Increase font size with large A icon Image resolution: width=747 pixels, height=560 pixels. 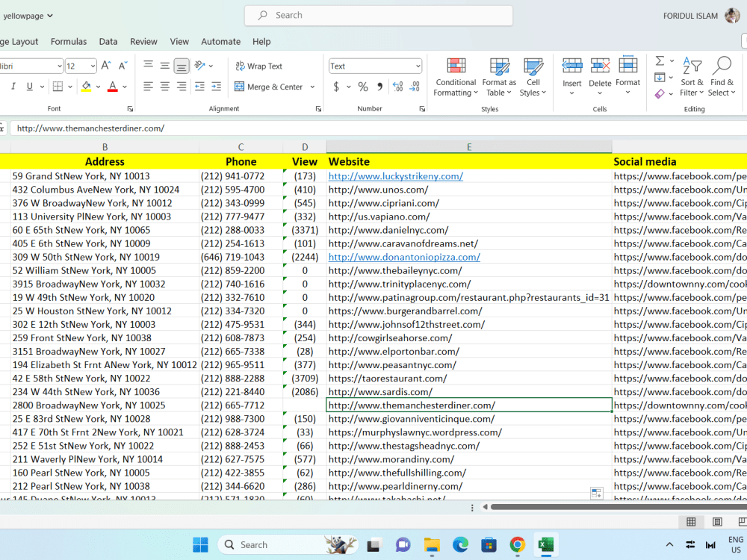[x=106, y=66]
